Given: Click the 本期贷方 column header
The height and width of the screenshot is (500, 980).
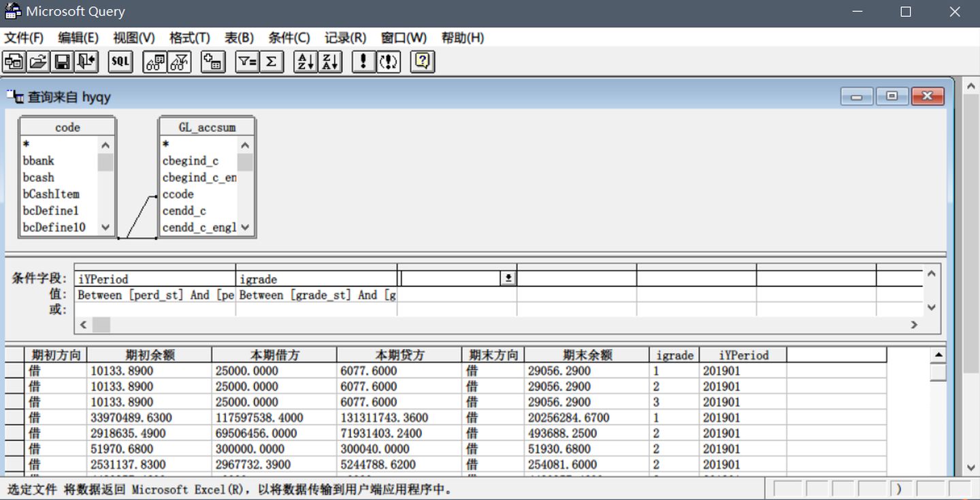Looking at the screenshot, I should pyautogui.click(x=399, y=354).
